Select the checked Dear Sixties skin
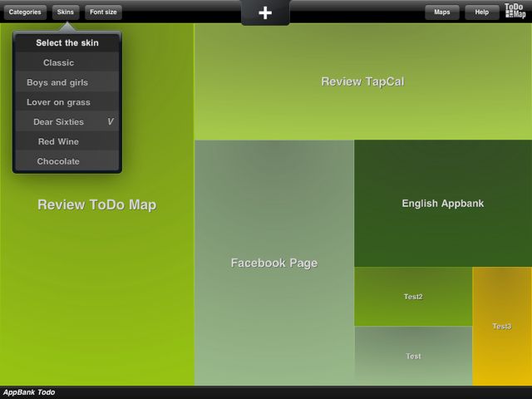 click(67, 122)
